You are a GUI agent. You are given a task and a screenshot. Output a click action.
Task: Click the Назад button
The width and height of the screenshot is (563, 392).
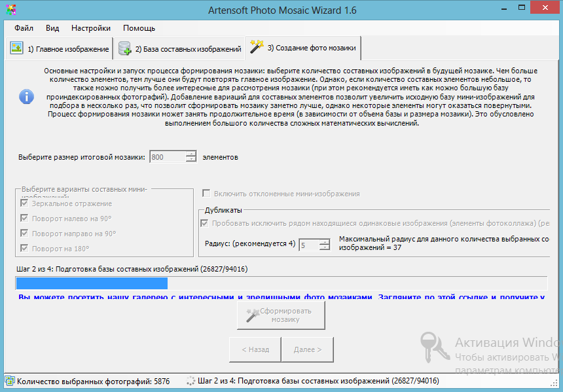coord(255,349)
